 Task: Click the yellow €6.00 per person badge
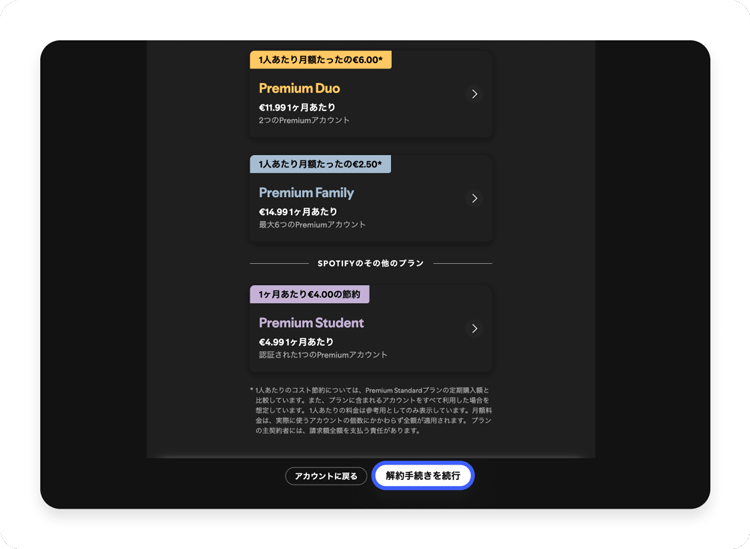click(x=320, y=60)
